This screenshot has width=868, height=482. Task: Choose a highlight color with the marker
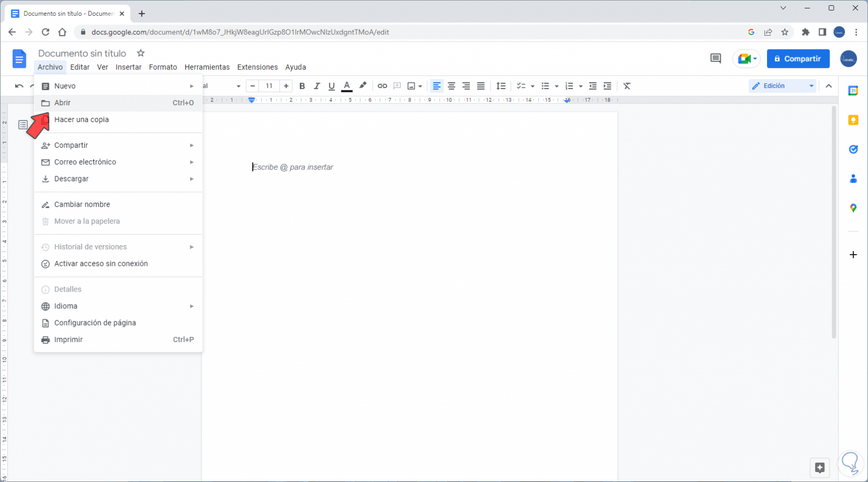point(362,86)
